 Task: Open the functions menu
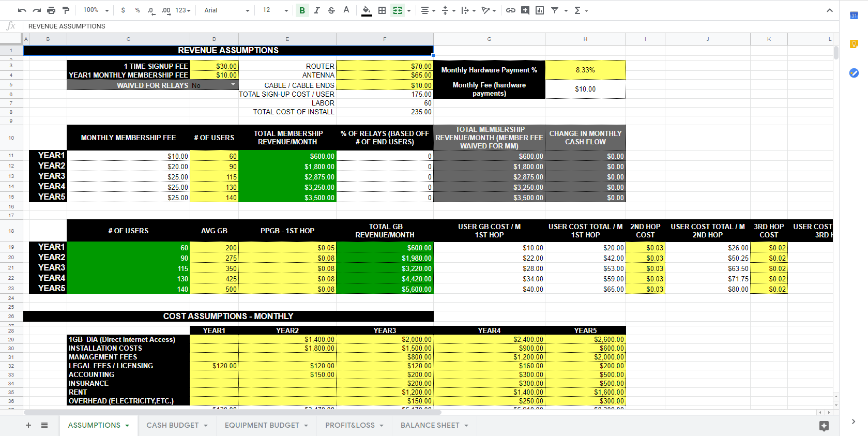click(581, 10)
